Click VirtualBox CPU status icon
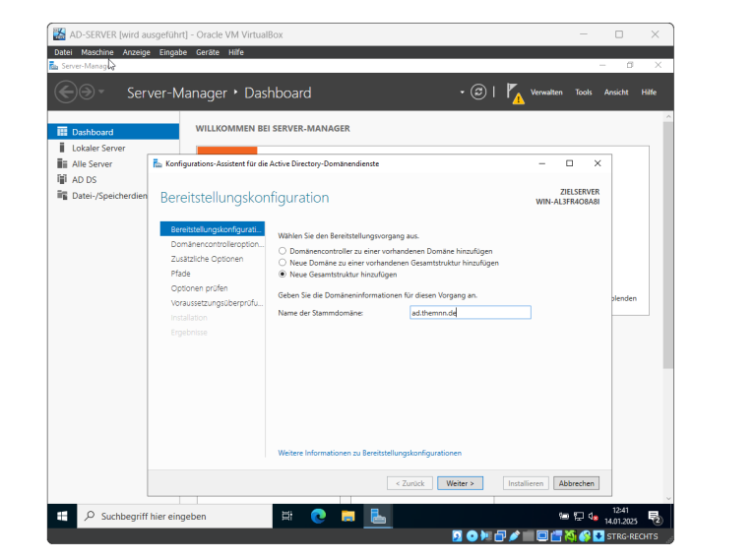 tap(570, 536)
